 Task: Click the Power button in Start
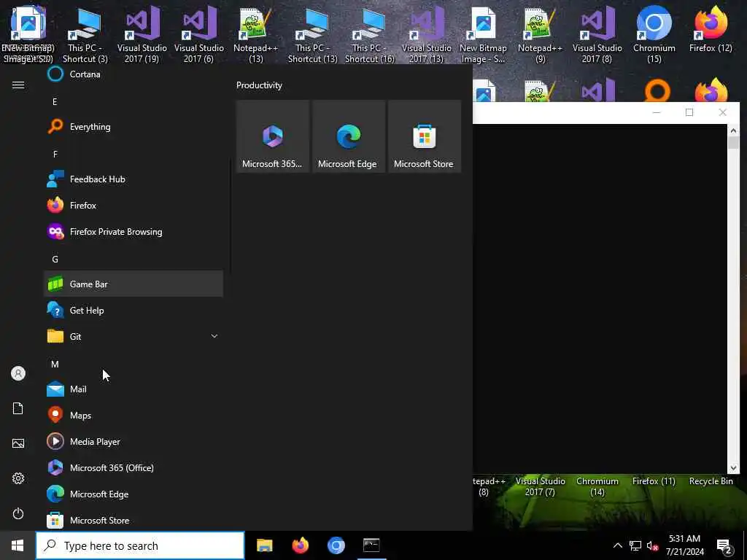coord(18,513)
